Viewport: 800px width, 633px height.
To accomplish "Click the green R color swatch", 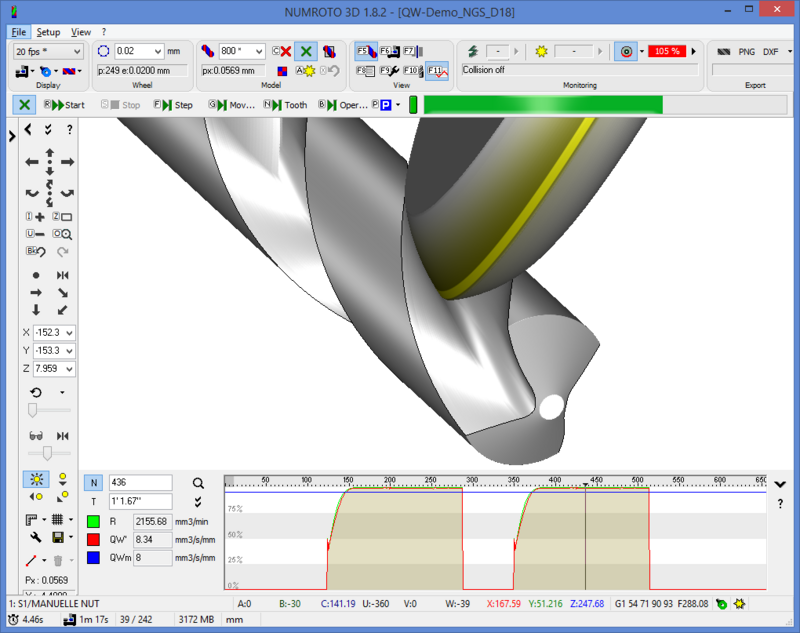I will click(93, 521).
